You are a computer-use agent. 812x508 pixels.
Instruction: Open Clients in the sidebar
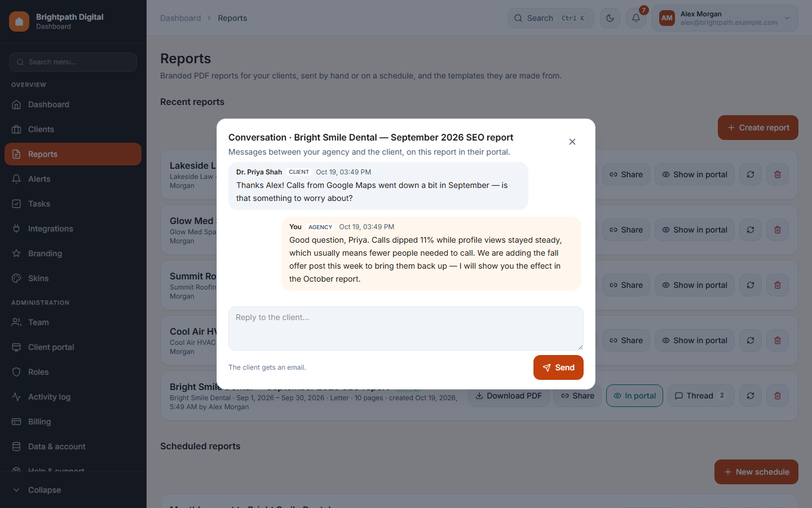tap(73, 129)
